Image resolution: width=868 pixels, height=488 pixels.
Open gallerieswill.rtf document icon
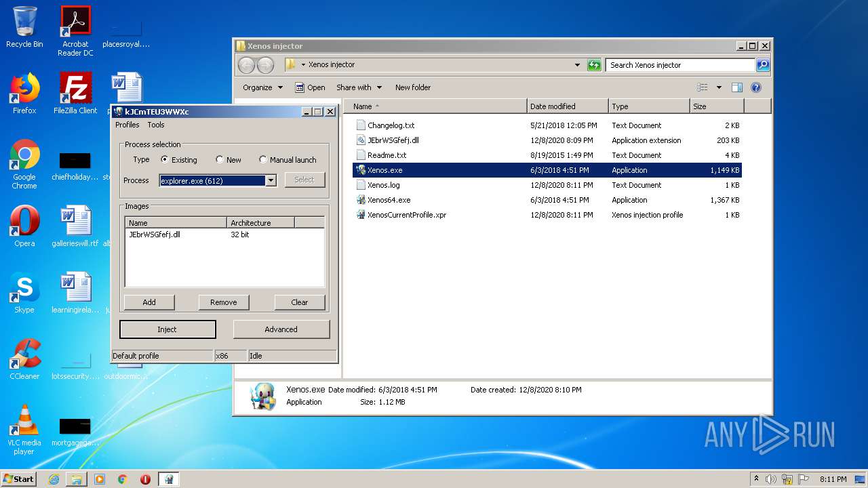tap(75, 226)
